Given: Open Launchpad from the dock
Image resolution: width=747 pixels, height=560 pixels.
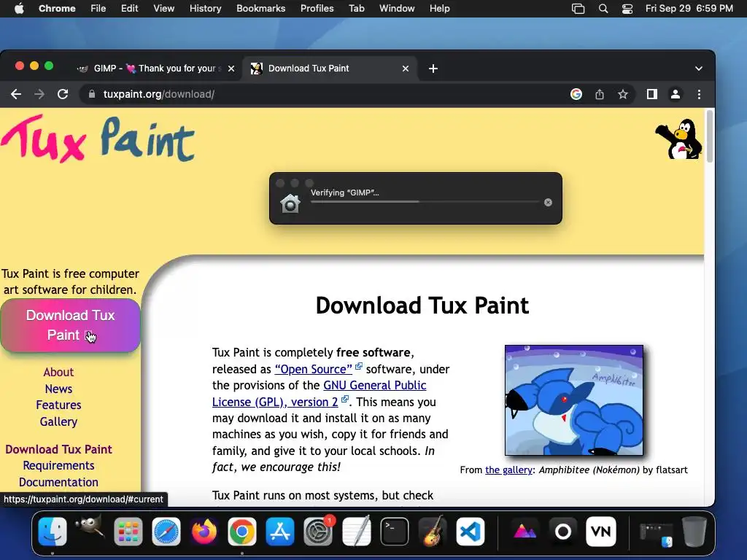Looking at the screenshot, I should 128,531.
